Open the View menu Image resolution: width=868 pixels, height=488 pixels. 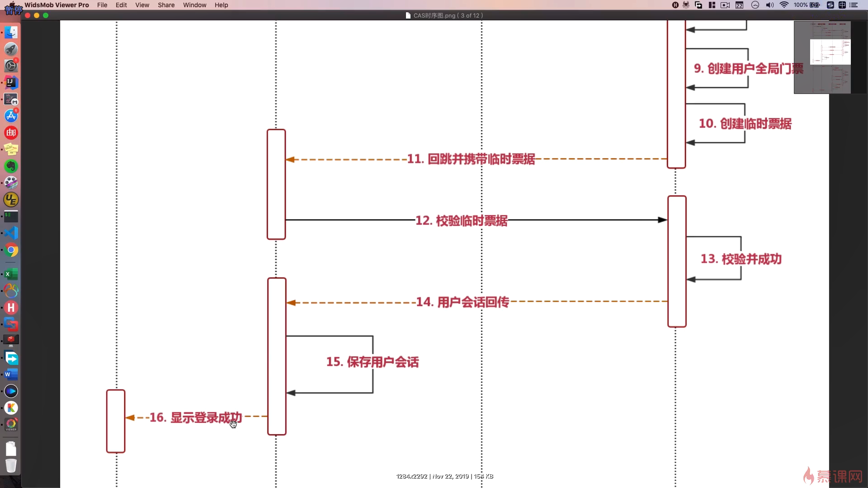pos(142,5)
